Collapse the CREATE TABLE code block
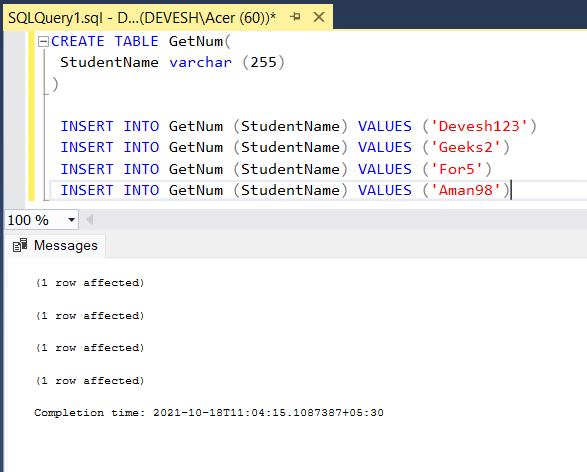 tap(43, 41)
